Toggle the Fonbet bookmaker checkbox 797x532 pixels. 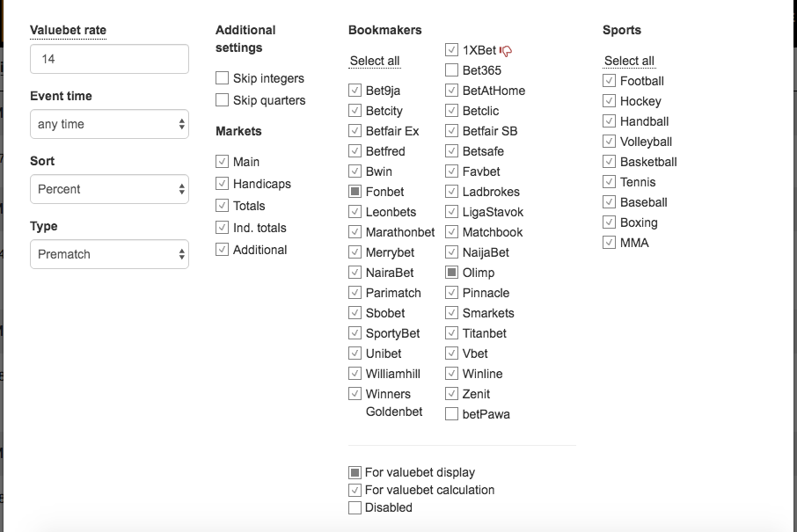[x=355, y=192]
